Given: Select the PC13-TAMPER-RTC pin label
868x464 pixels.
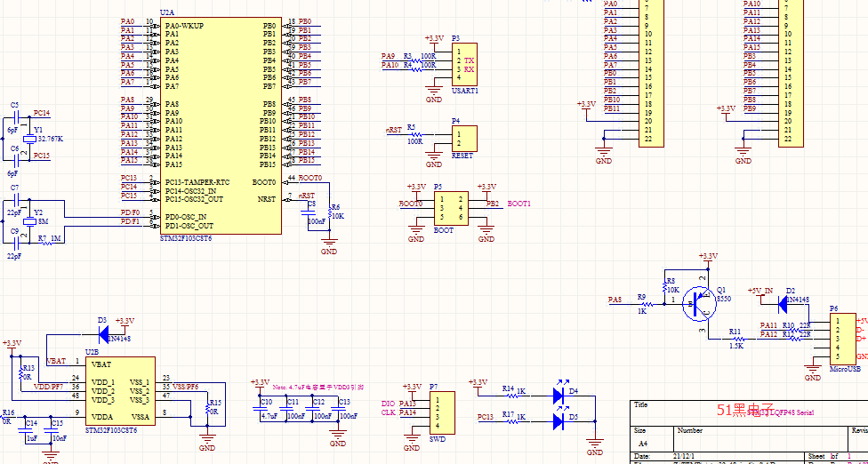Looking at the screenshot, I should pyautogui.click(x=197, y=182).
